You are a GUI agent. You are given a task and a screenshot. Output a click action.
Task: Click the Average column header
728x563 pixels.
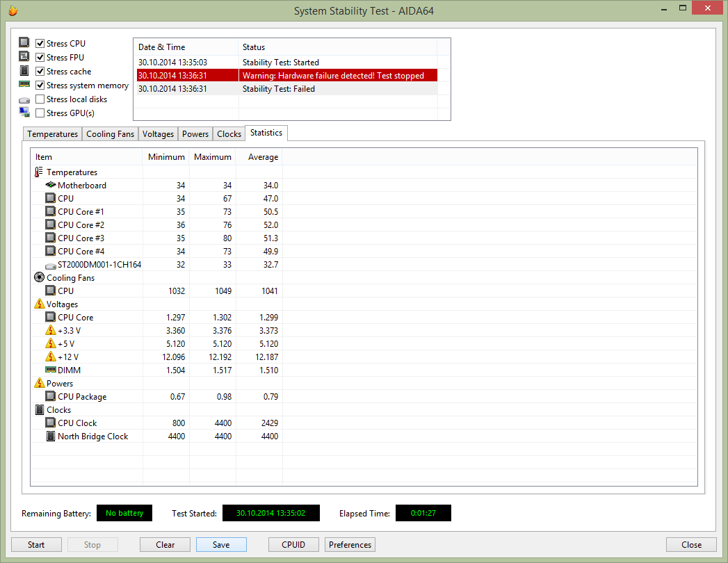259,157
